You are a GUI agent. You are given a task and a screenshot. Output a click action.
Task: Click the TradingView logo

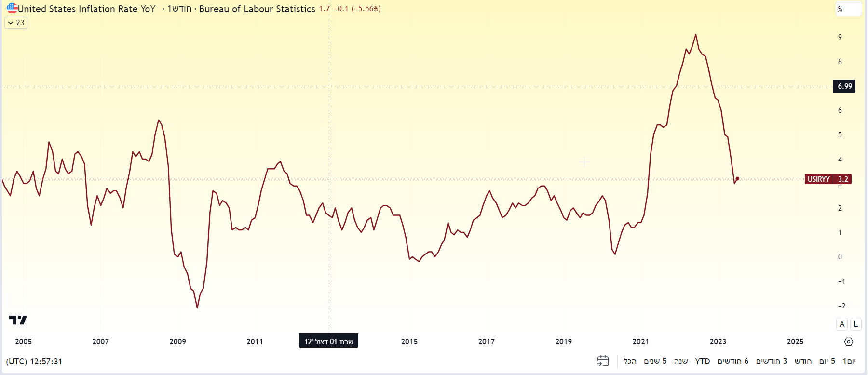[x=18, y=320]
